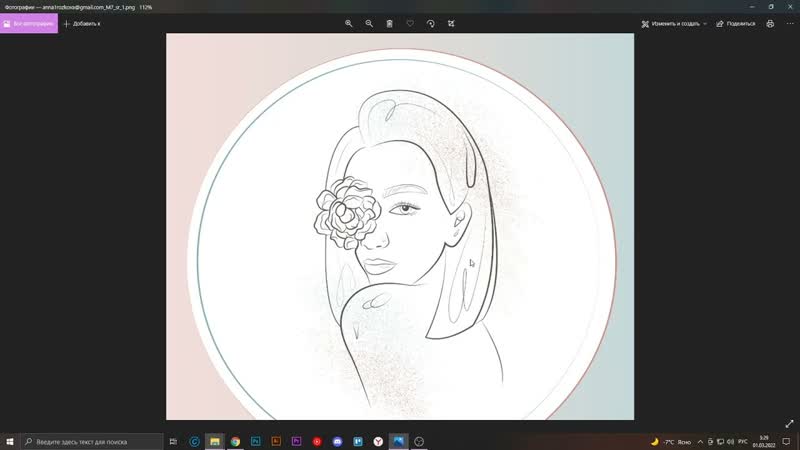The height and width of the screenshot is (450, 800).
Task: Open Photoshop on taskbar
Action: coord(256,441)
